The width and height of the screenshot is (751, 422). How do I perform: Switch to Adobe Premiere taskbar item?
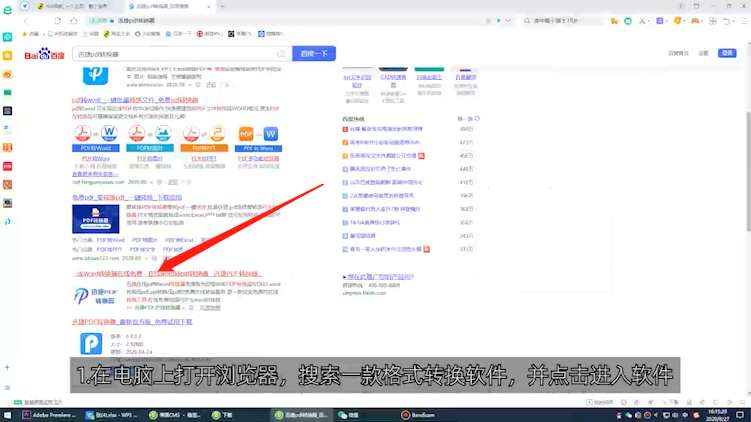click(49, 415)
